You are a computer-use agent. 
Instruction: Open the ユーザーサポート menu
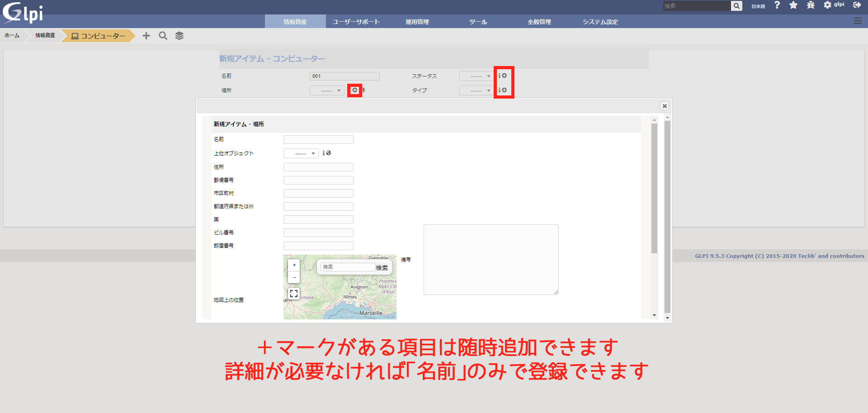[x=356, y=22]
